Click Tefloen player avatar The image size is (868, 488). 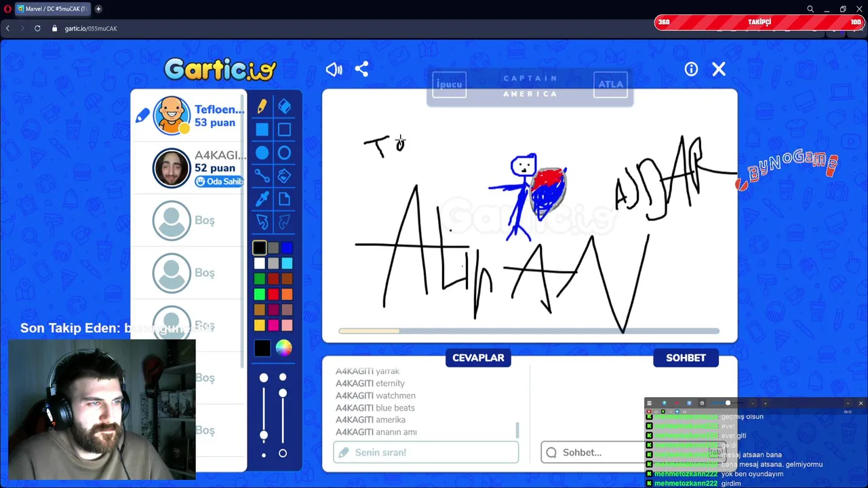click(172, 115)
